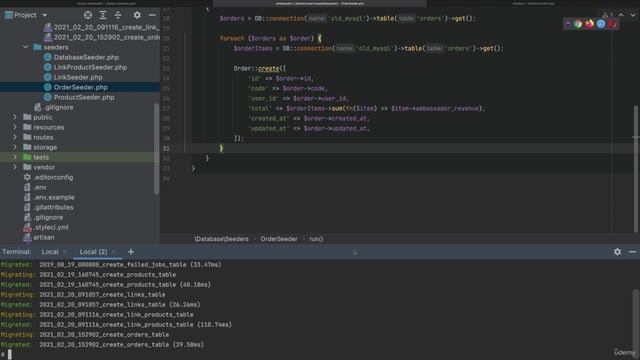Click run() breadcrumb

pyautogui.click(x=316, y=239)
